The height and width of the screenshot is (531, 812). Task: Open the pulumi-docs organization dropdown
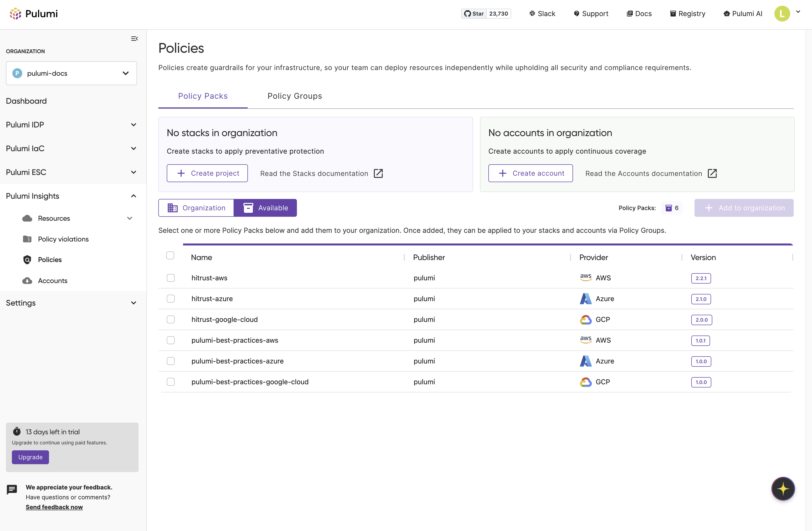click(x=71, y=73)
